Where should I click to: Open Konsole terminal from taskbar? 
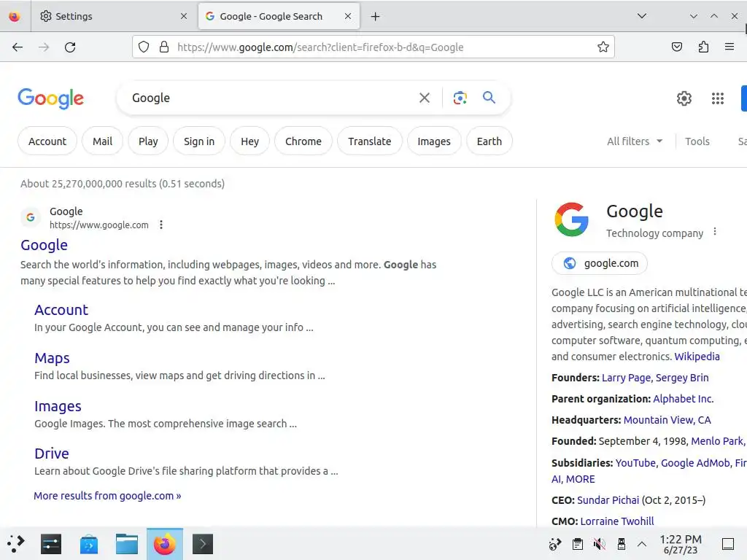(203, 544)
